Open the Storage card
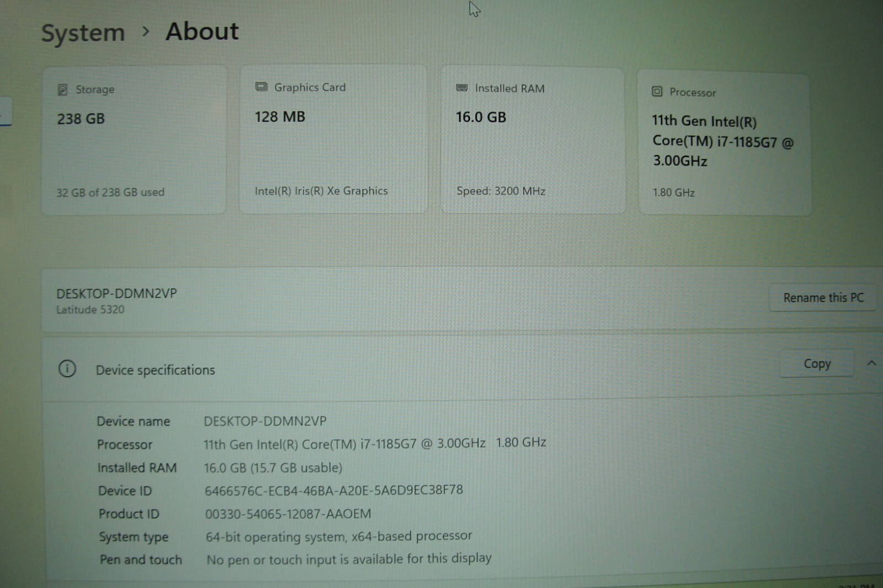883x588 pixels. [x=134, y=140]
